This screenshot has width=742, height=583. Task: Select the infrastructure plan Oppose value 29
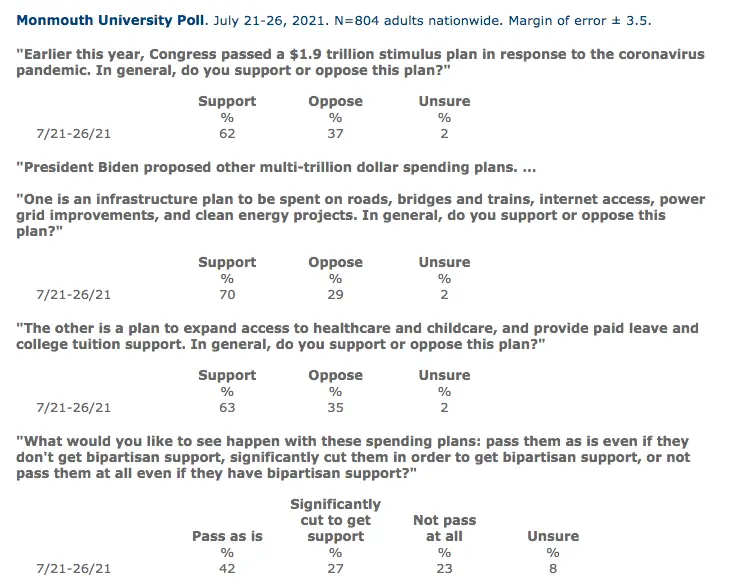(x=336, y=294)
